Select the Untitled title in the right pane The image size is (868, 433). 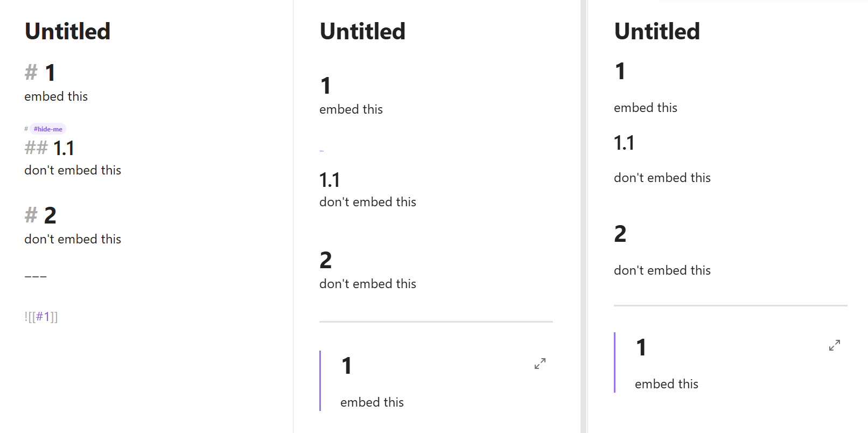tap(657, 31)
